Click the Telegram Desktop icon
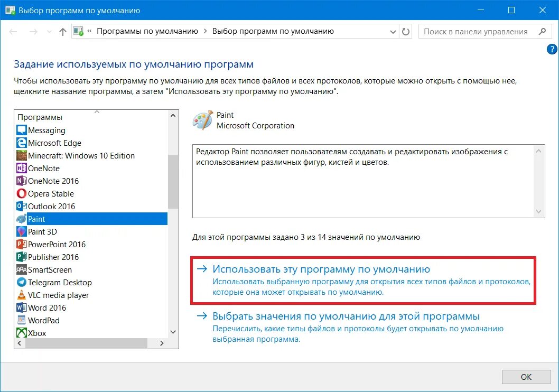559x392 pixels. coord(21,282)
